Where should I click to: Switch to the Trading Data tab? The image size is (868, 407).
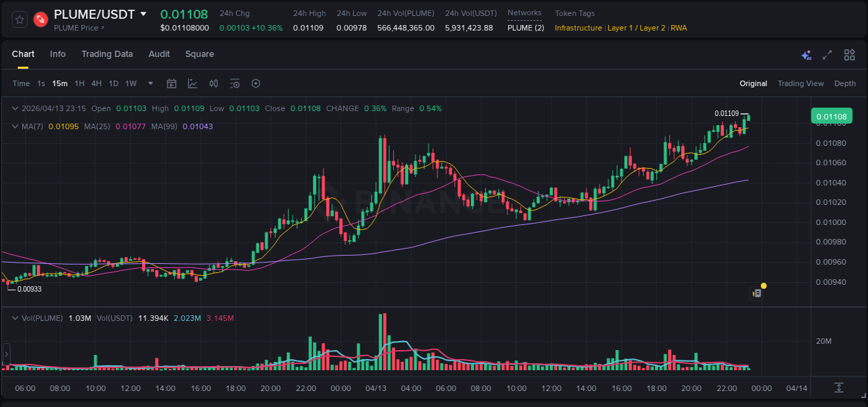pos(107,53)
